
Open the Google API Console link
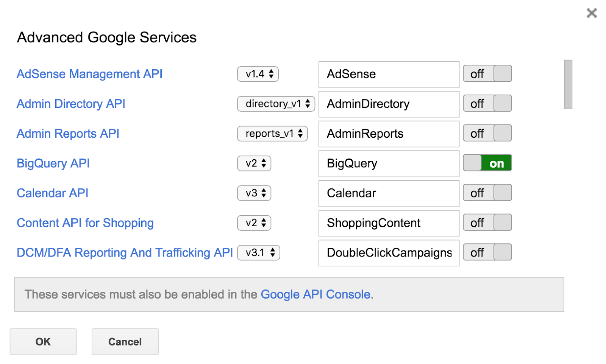315,294
